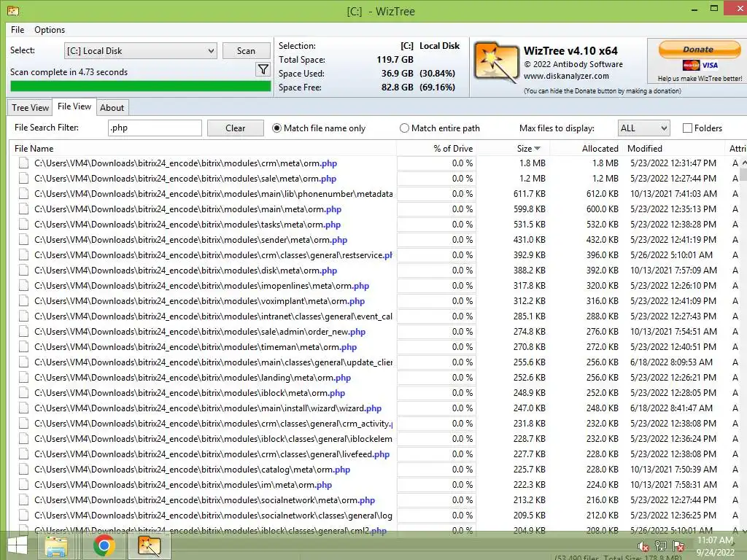Select the crm_activity file row

[373, 424]
